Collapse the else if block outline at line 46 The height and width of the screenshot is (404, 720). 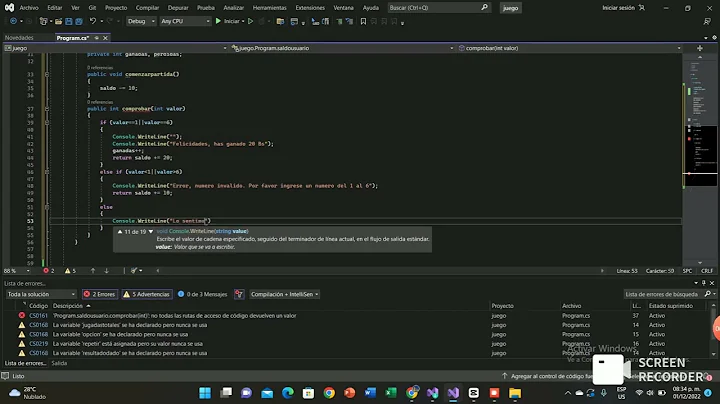[47, 172]
